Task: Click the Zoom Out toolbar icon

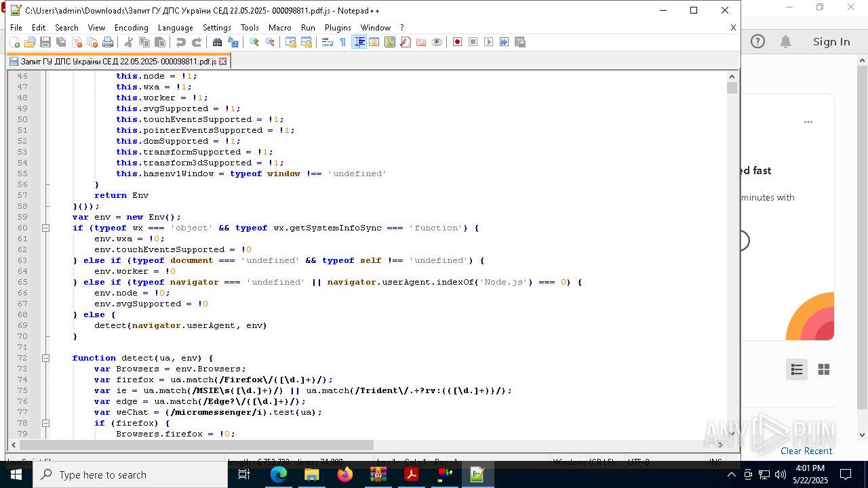Action: [x=270, y=42]
